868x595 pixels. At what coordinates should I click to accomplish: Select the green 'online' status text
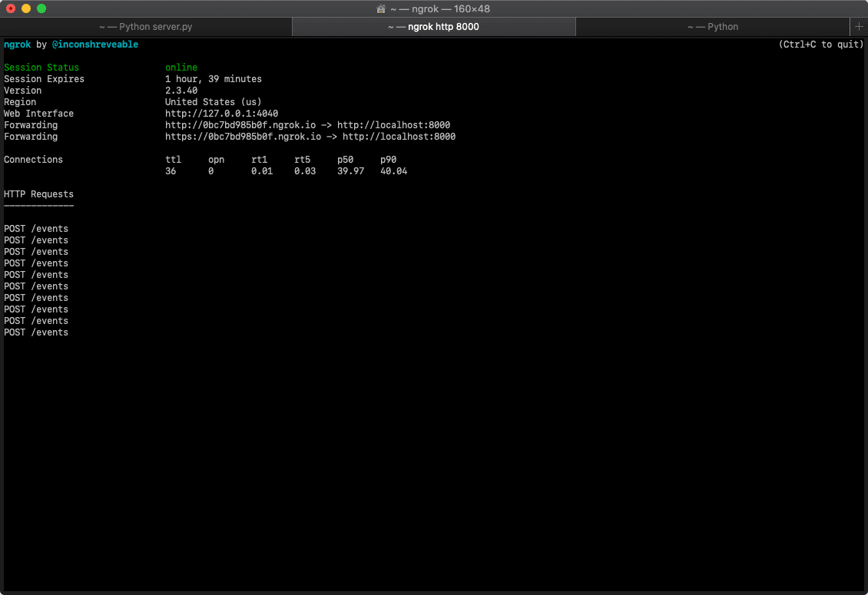pos(181,67)
